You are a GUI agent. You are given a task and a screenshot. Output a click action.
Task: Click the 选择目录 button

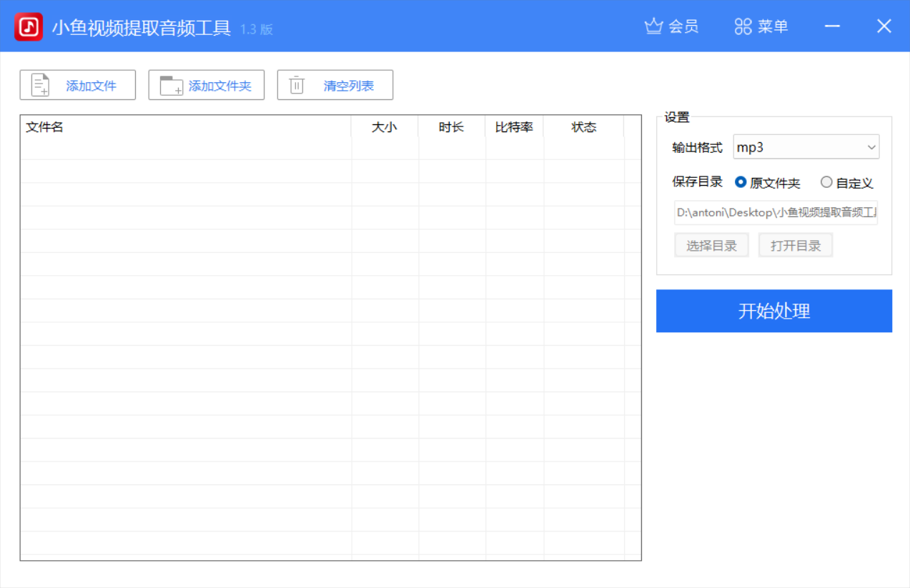(711, 246)
